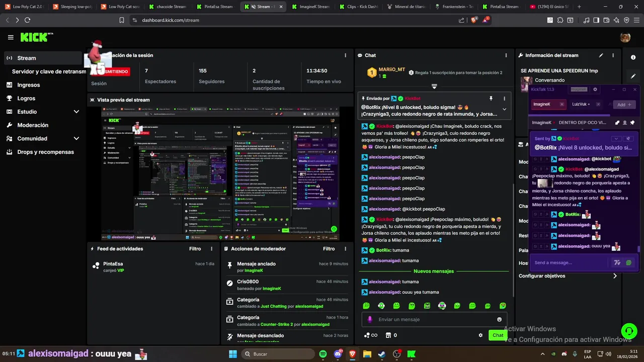Open Steam from the Windows taskbar
Viewport: 644px width, 362px height.
click(382, 354)
